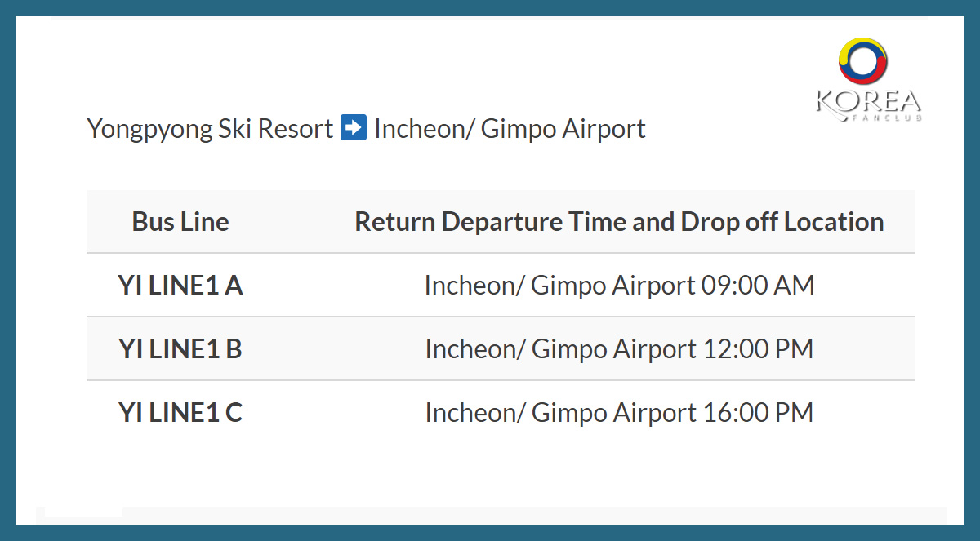The image size is (980, 541).
Task: Click the Bus Line column header
Action: click(180, 222)
